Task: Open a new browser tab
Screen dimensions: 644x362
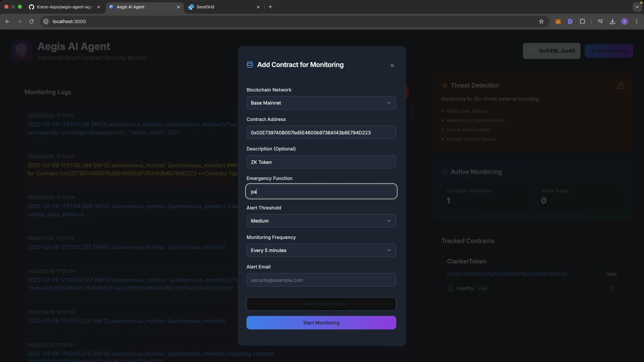Action: 270,7
